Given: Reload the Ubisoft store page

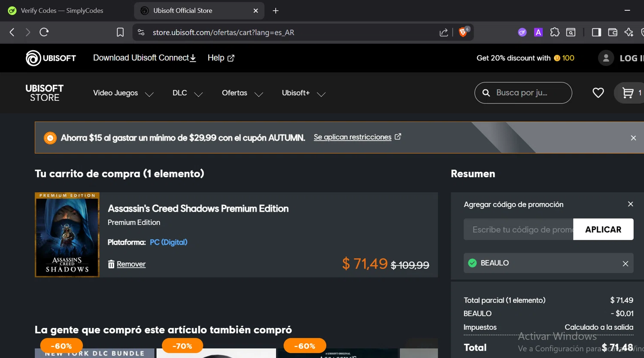Looking at the screenshot, I should click(44, 32).
